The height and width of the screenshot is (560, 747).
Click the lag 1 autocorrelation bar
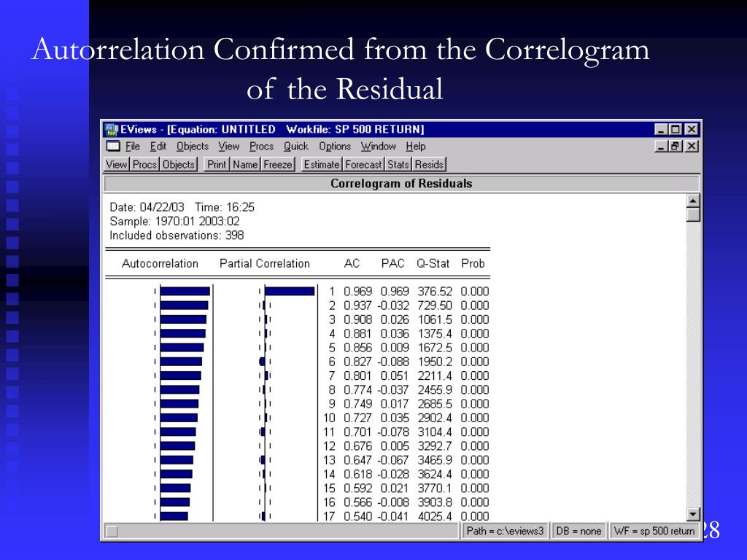185,291
